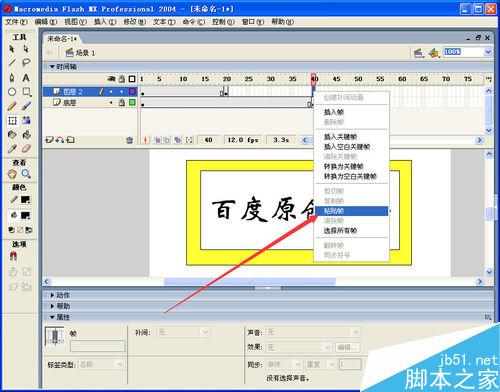Expand the 帮助 help panel
This screenshot has width=500, height=392.
click(x=52, y=306)
